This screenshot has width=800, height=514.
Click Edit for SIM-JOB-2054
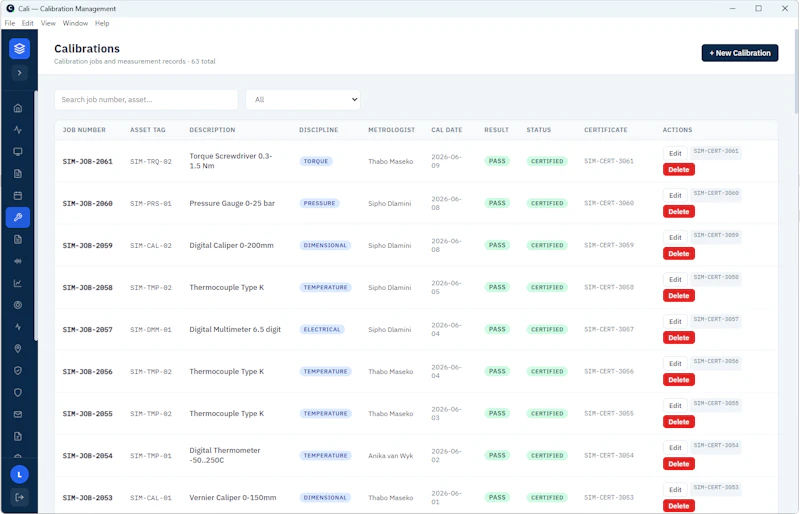675,448
